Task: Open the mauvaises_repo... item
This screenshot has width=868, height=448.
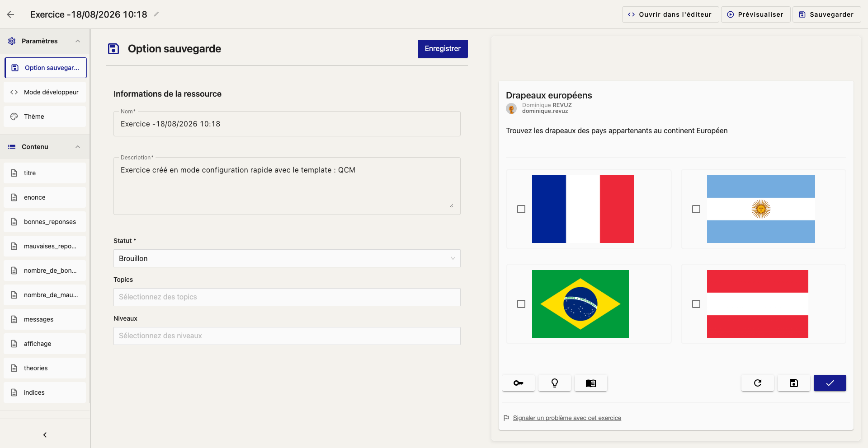Action: point(45,246)
